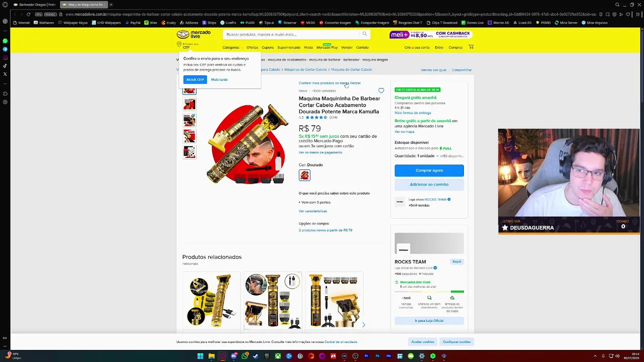Open WhatsApp in browser sidebar
The width and height of the screenshot is (644, 362).
point(5,41)
